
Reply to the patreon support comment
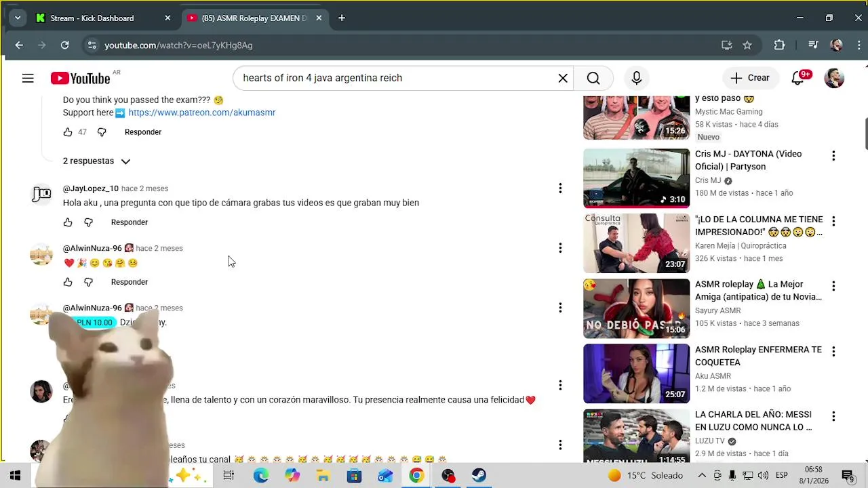click(143, 132)
